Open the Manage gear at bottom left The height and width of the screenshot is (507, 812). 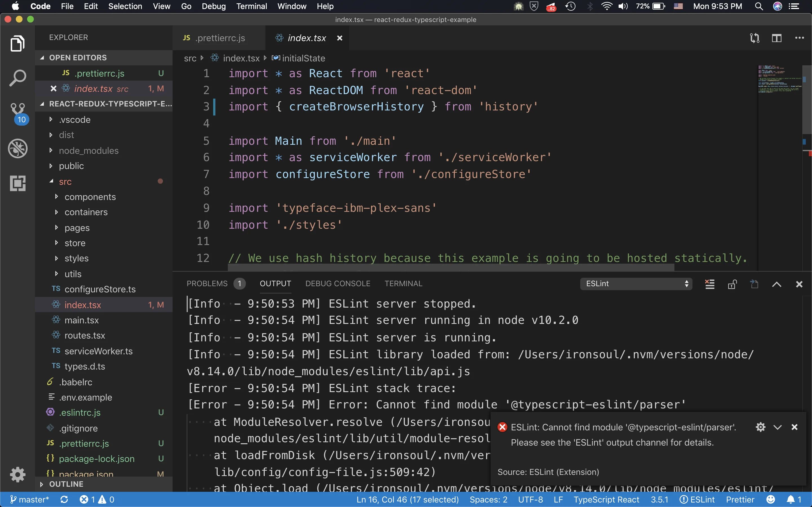17,474
